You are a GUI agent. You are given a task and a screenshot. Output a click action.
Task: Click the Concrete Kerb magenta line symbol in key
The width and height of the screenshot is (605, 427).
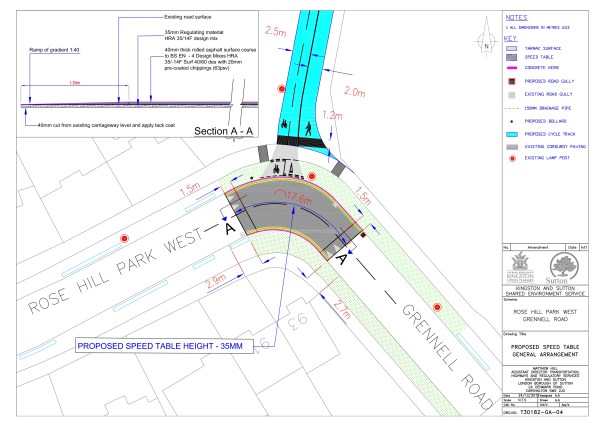[x=511, y=68]
